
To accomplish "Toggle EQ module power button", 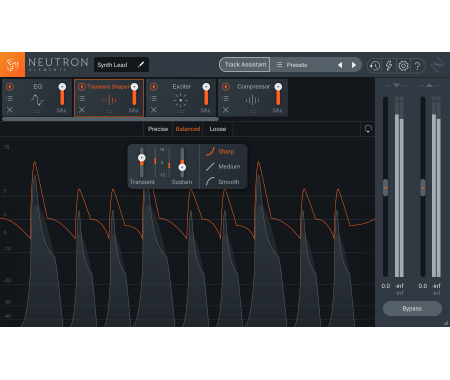I will pos(10,87).
